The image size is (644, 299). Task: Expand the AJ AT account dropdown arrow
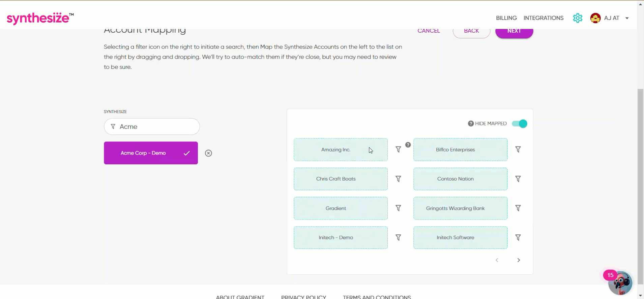click(x=627, y=18)
